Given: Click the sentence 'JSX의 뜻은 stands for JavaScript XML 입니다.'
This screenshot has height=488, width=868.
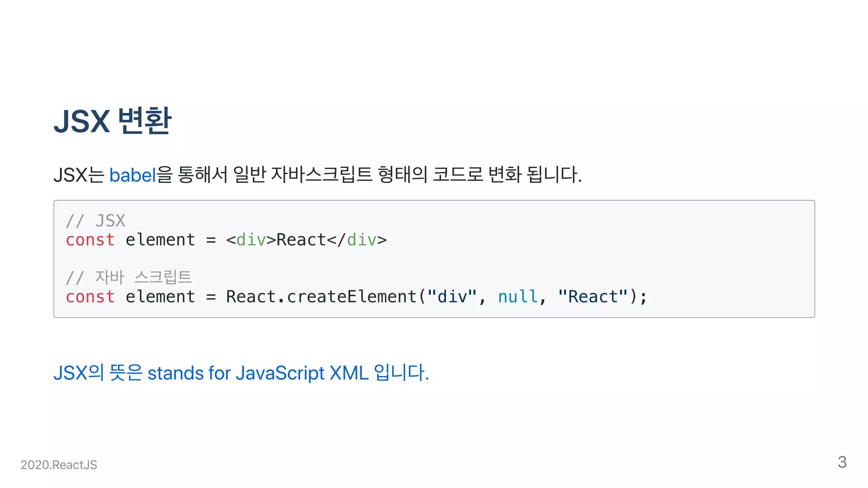Looking at the screenshot, I should pyautogui.click(x=241, y=373).
